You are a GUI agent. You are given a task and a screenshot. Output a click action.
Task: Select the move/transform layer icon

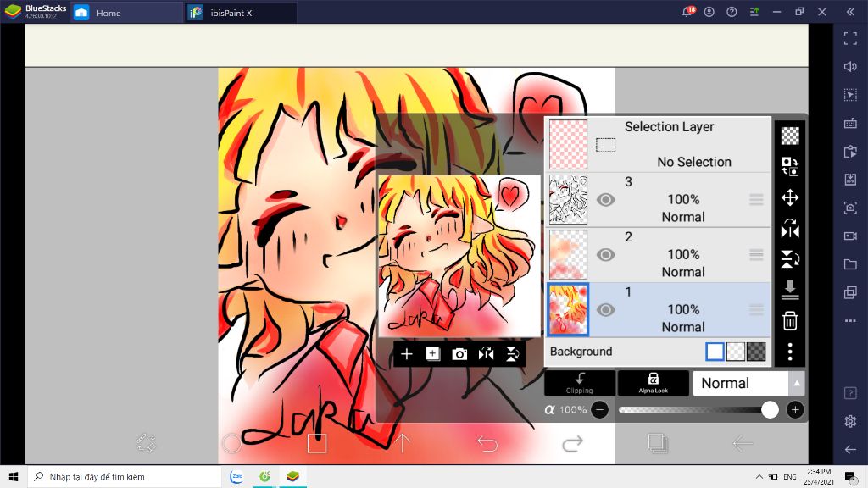point(790,197)
